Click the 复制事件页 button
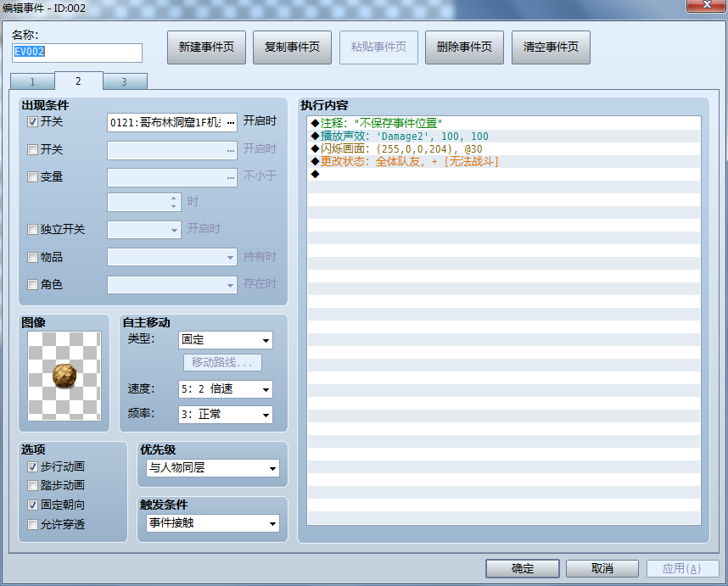This screenshot has width=728, height=586. [292, 47]
